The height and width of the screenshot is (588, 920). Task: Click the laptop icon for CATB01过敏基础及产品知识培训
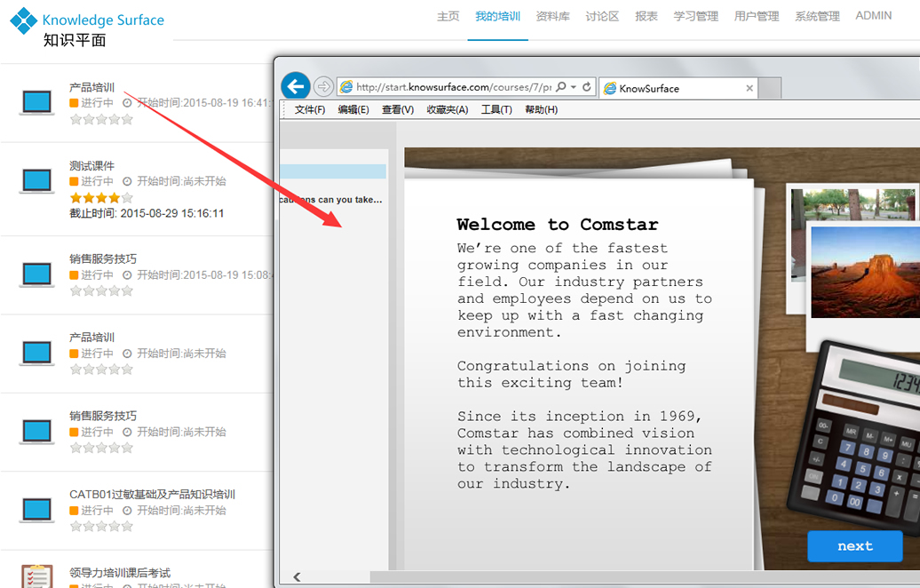(x=37, y=510)
